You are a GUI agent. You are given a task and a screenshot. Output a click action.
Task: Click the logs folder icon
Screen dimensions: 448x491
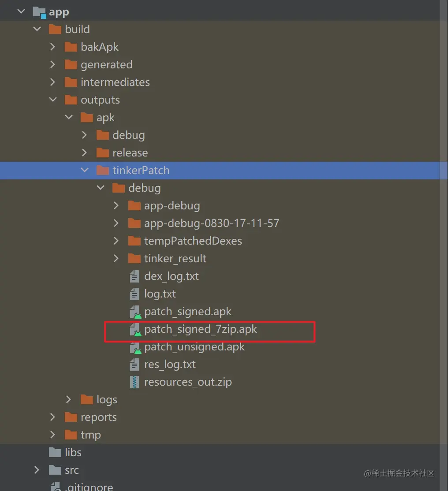pyautogui.click(x=87, y=400)
